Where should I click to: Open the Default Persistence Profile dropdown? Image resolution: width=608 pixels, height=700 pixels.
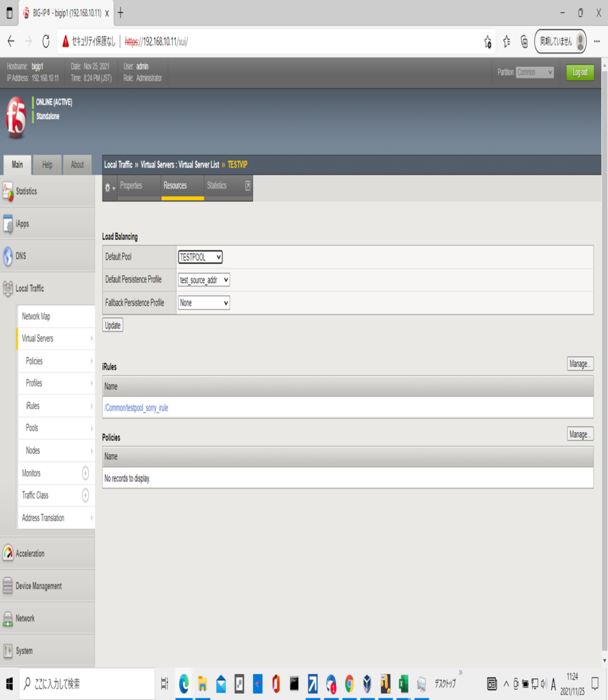(x=204, y=280)
